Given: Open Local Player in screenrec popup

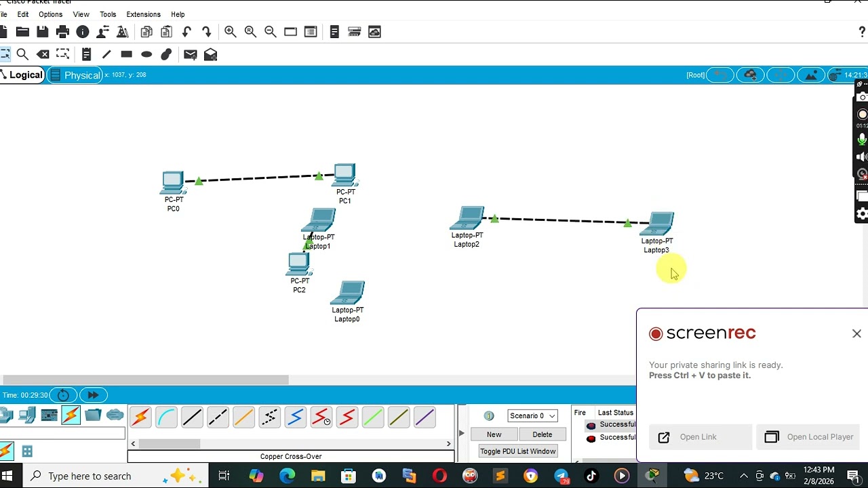Looking at the screenshot, I should (809, 437).
